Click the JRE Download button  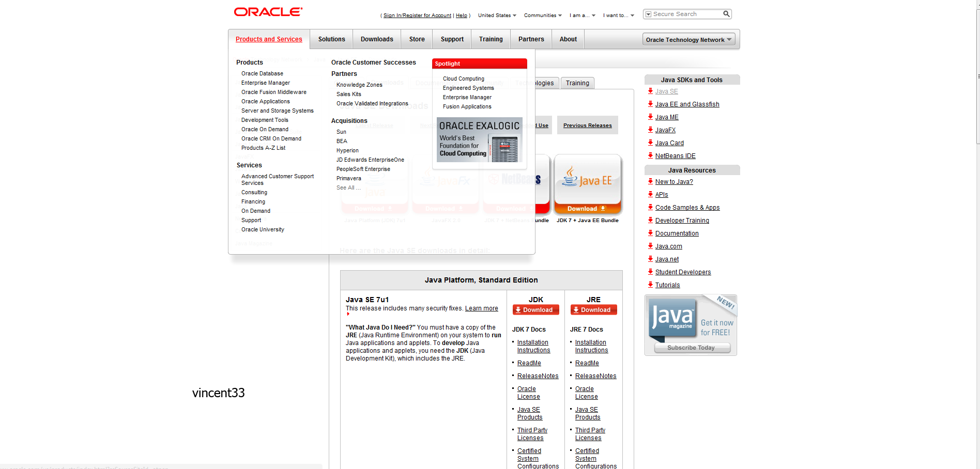coord(594,309)
